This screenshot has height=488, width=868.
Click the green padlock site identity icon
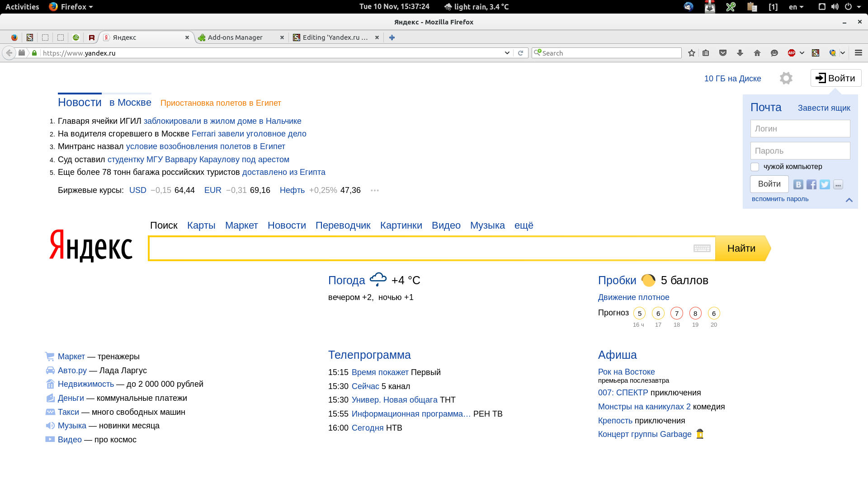click(34, 53)
